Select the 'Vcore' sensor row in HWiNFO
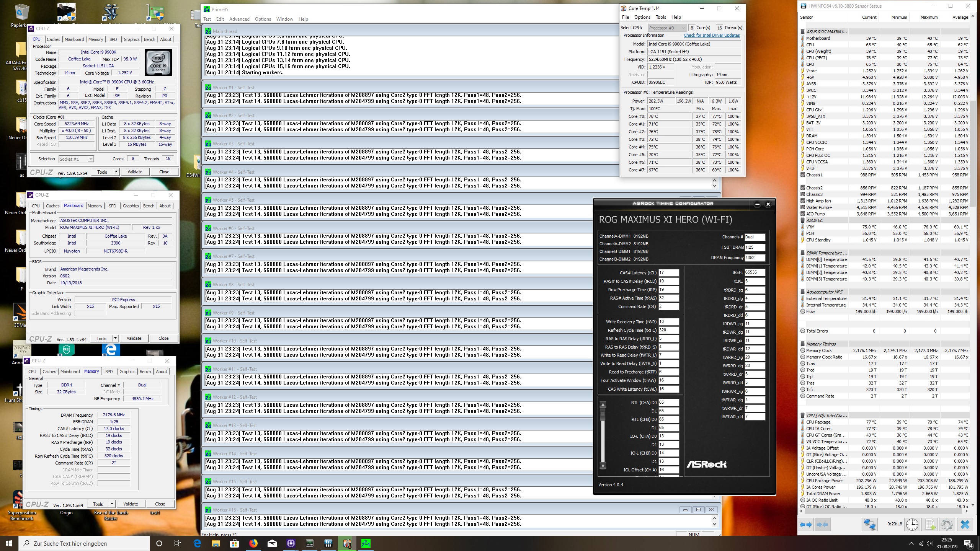The height and width of the screenshot is (551, 980). click(885, 71)
